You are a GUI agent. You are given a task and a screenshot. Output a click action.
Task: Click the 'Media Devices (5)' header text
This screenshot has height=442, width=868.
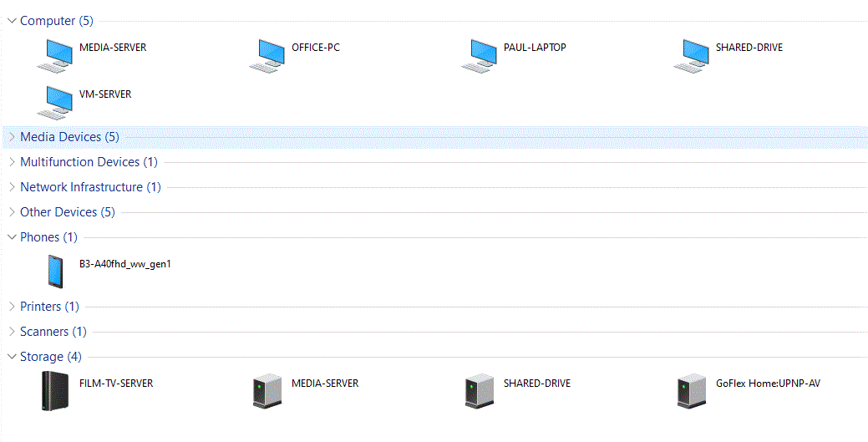[69, 137]
